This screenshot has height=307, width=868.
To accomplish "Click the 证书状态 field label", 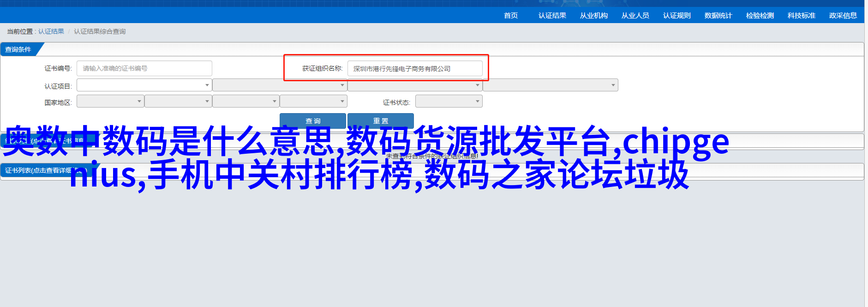I will tap(396, 102).
